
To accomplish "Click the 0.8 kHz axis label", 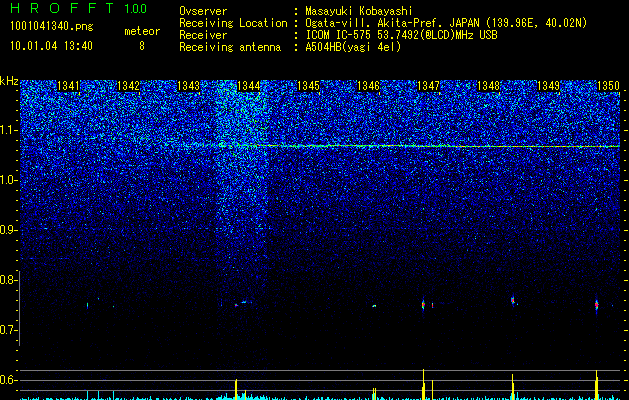I will 8,280.
